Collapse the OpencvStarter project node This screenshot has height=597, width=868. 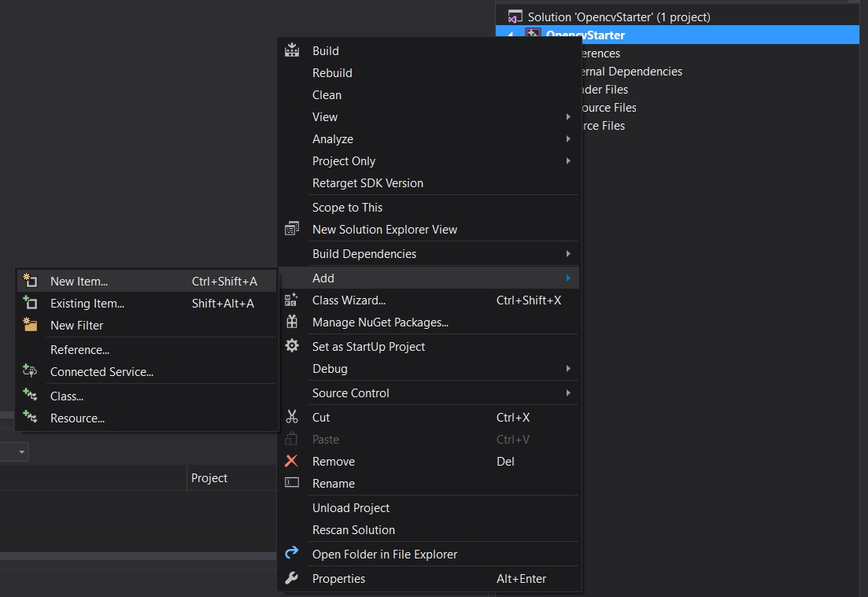(x=512, y=35)
